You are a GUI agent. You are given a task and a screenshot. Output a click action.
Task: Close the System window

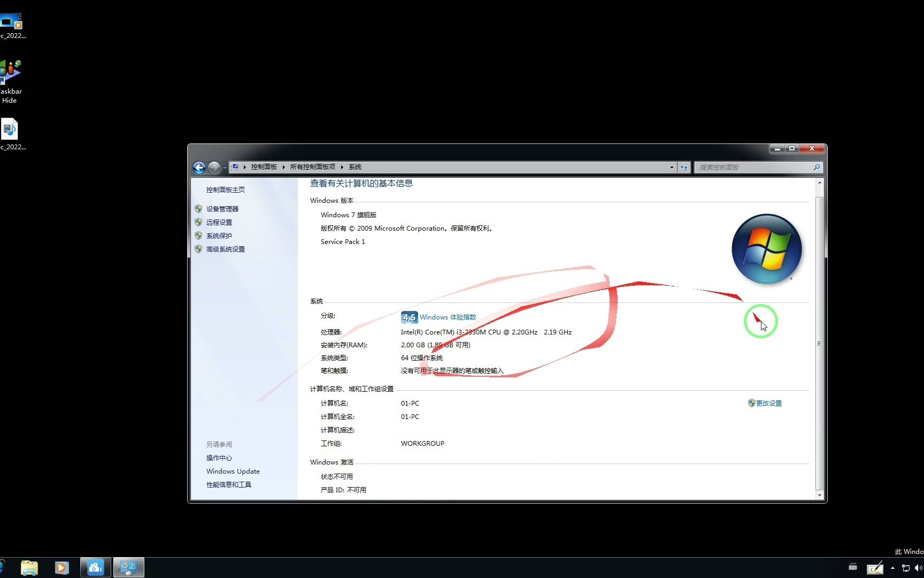coord(812,148)
